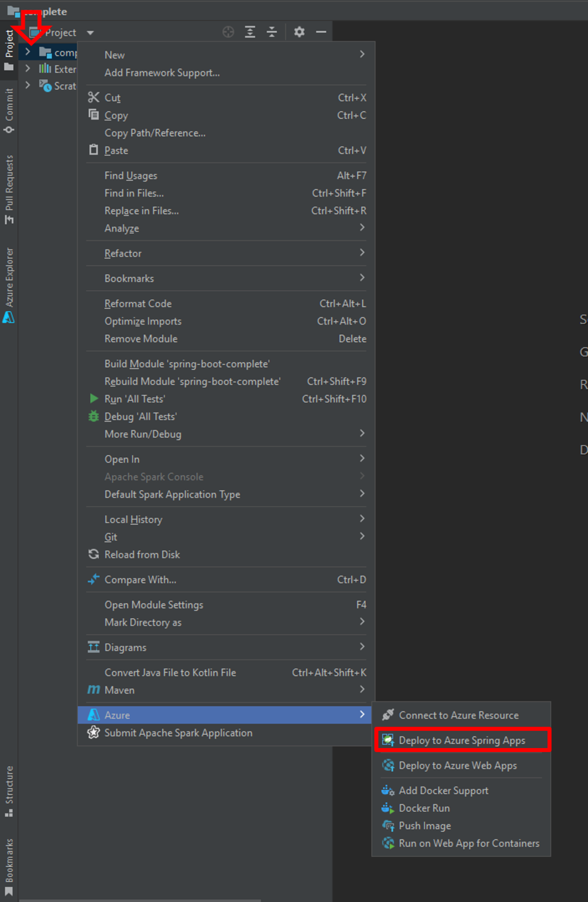Expand the 'comp' project folder node

click(x=28, y=51)
